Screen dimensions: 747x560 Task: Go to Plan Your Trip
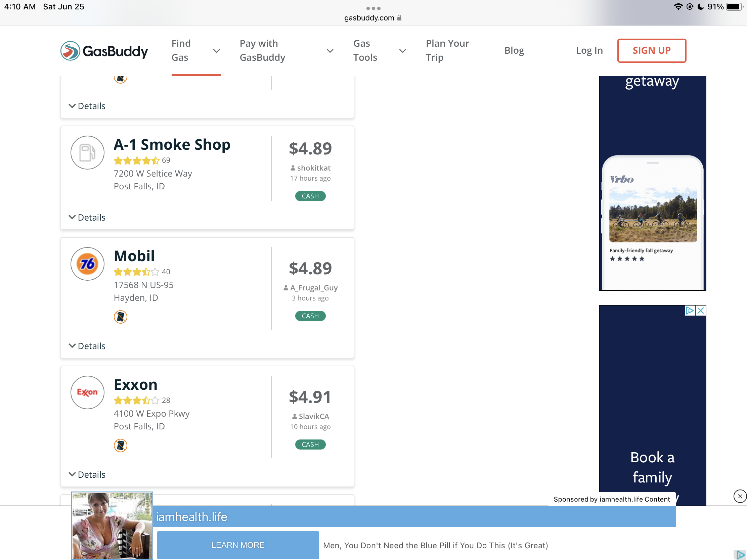447,51
